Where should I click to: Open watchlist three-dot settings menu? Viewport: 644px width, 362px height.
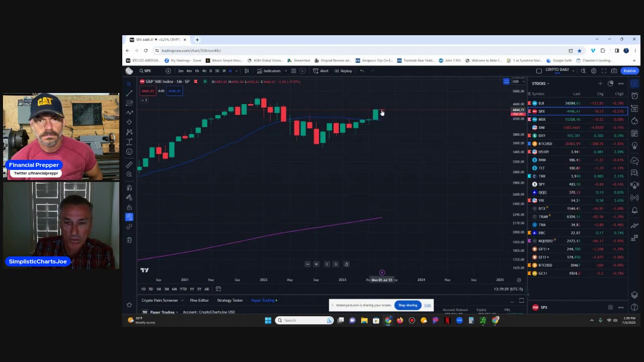[x=621, y=83]
